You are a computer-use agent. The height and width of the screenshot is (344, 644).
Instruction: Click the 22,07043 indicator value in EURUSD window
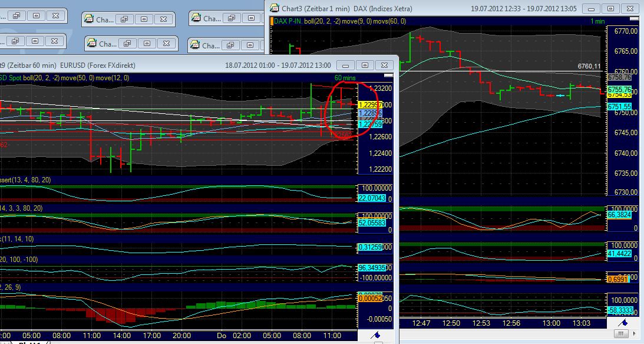372,198
